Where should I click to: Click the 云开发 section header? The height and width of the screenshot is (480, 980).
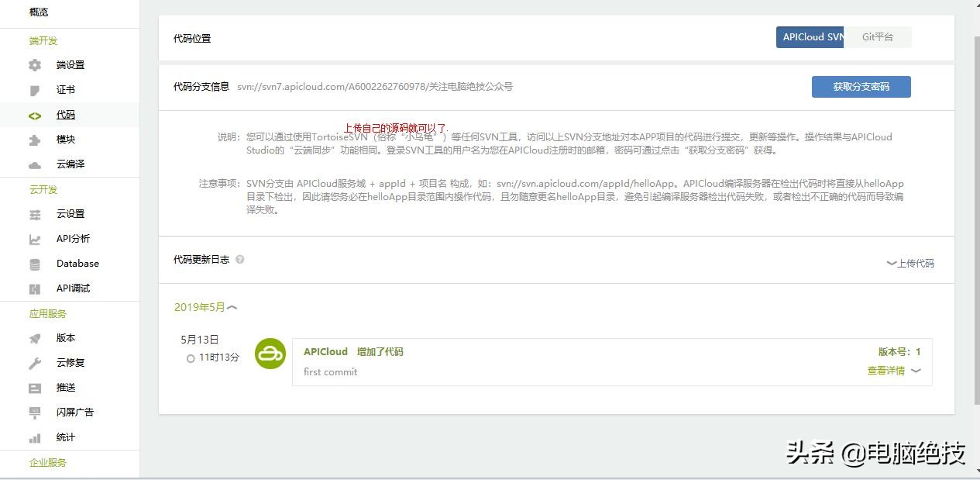pos(43,189)
